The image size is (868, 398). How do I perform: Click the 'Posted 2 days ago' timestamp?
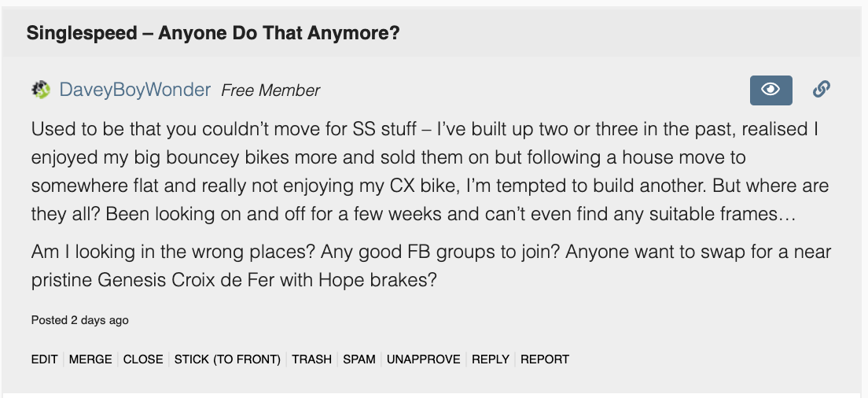click(x=79, y=320)
